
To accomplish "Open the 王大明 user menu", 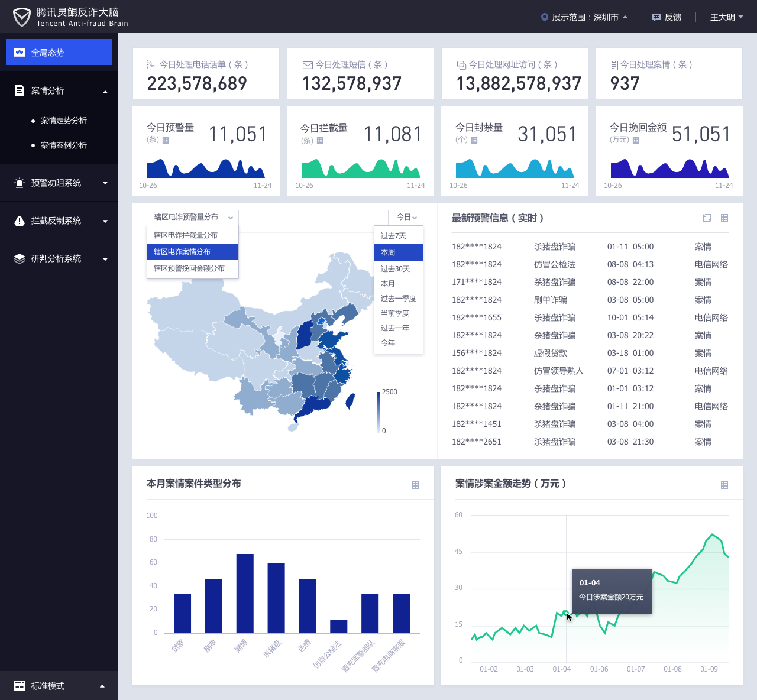I will (x=726, y=17).
